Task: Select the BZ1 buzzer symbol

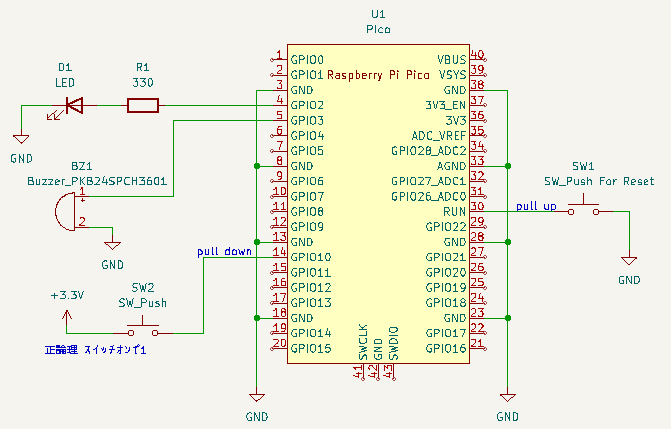Action: pos(71,212)
